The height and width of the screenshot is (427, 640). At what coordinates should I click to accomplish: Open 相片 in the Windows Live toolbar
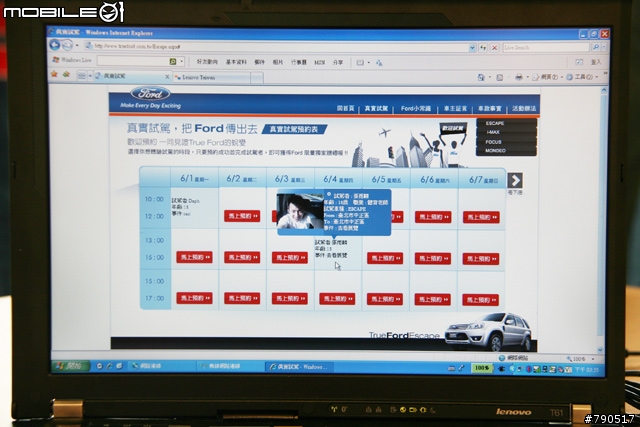click(278, 62)
